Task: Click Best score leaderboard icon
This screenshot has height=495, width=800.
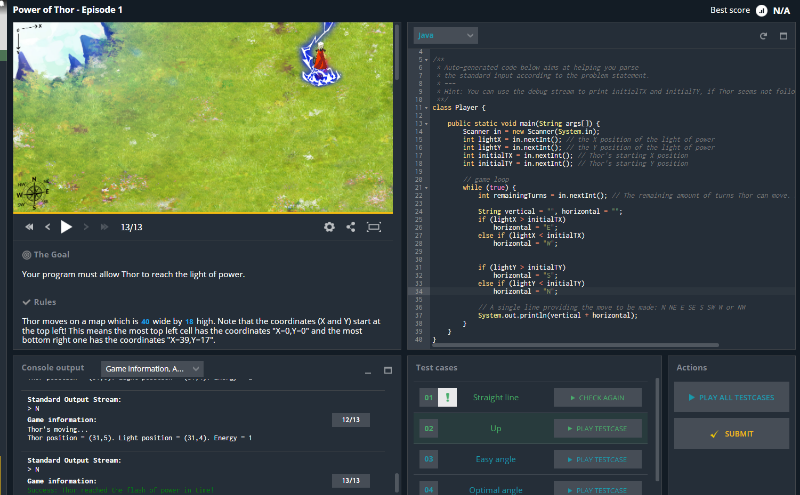Action: click(x=761, y=10)
